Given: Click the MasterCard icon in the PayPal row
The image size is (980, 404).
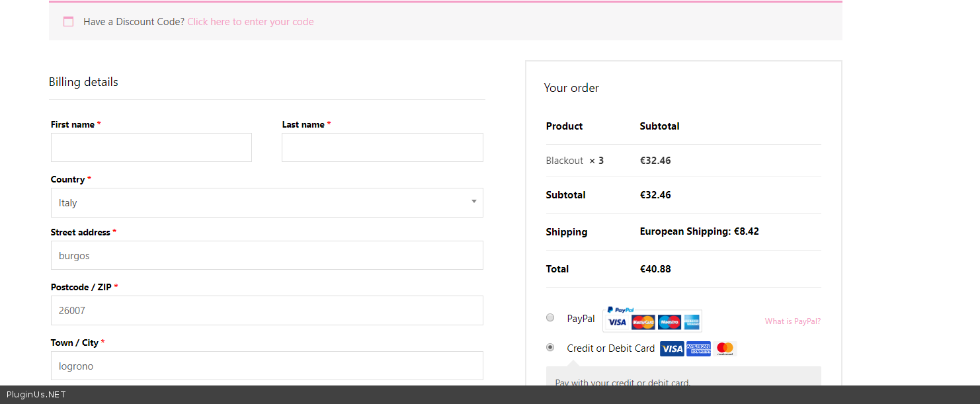Looking at the screenshot, I should (x=643, y=322).
